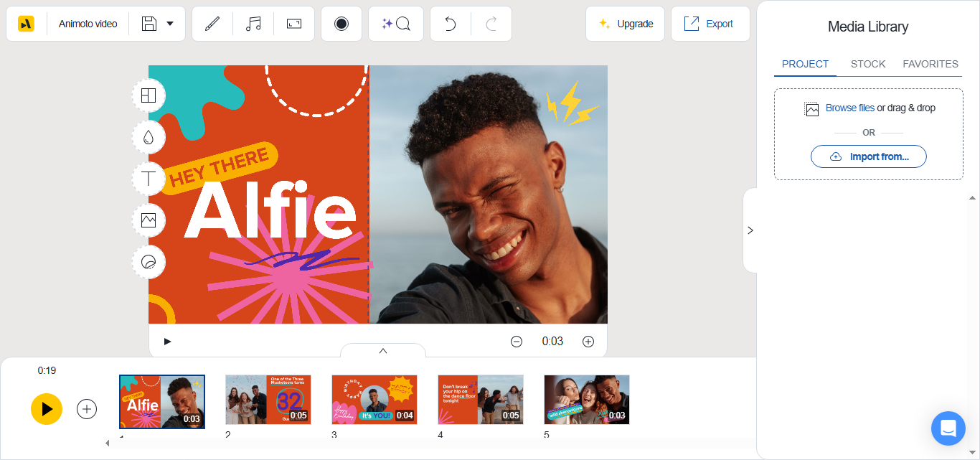Click the save floppy disk icon
980x460 pixels.
(149, 24)
